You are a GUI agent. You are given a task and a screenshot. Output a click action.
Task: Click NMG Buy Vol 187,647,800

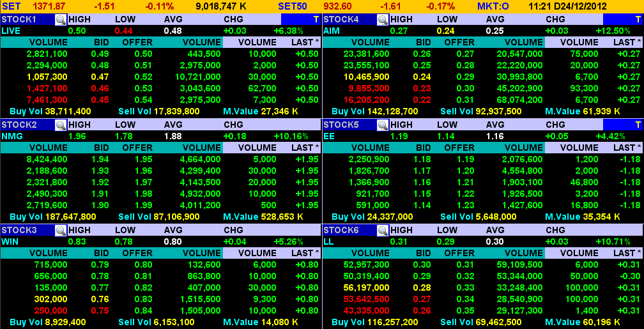pos(52,217)
